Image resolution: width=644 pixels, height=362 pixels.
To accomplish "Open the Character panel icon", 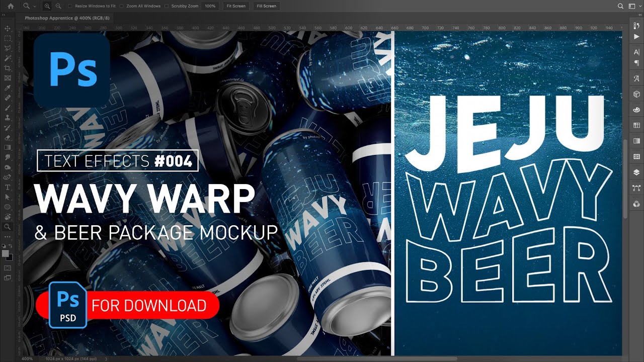I will 636,52.
